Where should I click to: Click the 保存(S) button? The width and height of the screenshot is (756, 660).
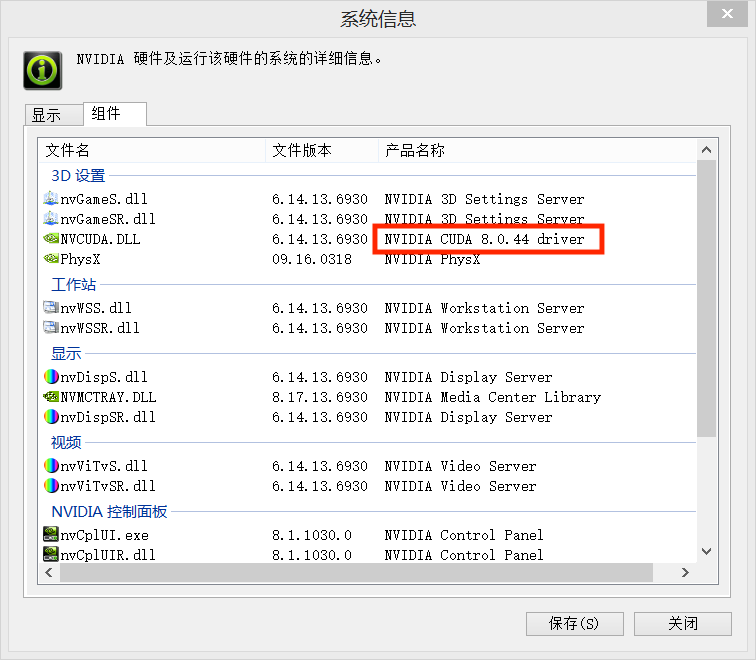tap(575, 624)
